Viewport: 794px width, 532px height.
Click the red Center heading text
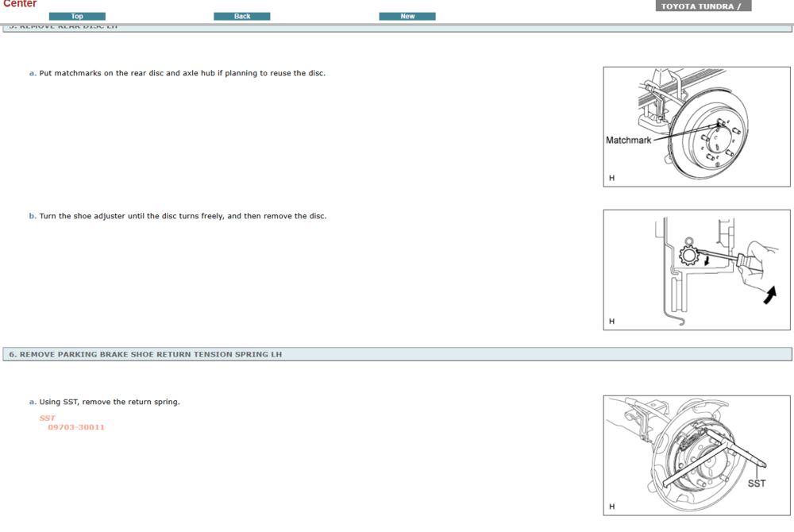tap(20, 4)
